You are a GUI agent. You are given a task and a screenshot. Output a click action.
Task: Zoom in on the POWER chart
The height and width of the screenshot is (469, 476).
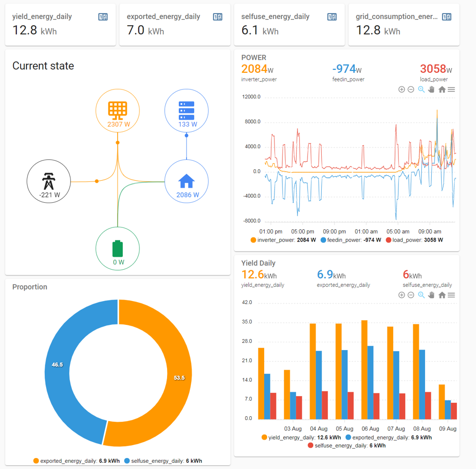pyautogui.click(x=401, y=89)
